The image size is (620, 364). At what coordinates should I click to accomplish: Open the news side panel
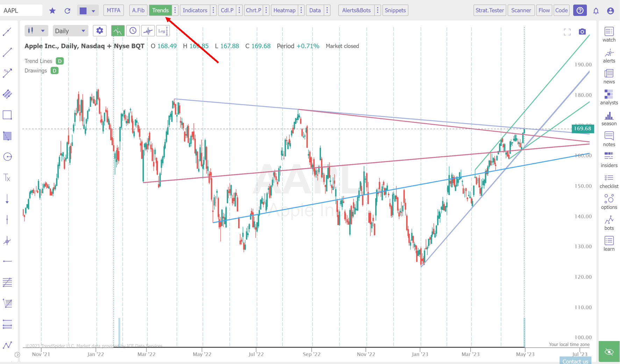(x=609, y=77)
